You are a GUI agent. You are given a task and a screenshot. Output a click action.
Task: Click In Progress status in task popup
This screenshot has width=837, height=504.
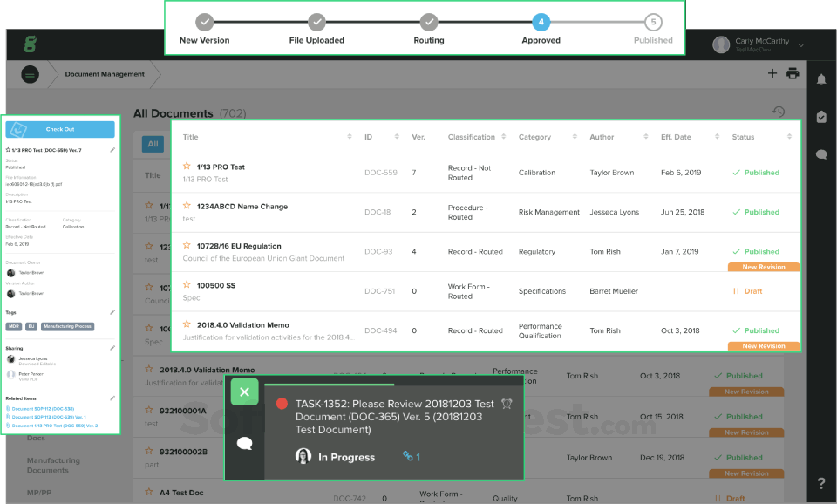tap(346, 457)
